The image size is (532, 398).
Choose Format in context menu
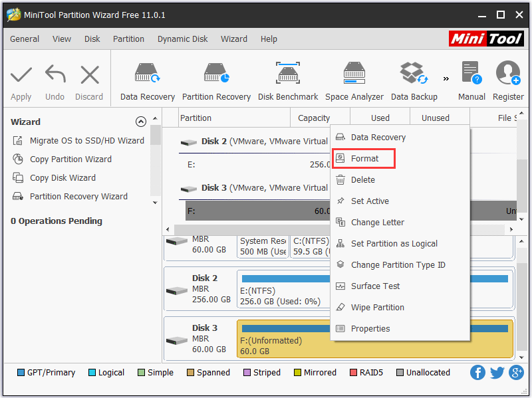click(x=400, y=158)
